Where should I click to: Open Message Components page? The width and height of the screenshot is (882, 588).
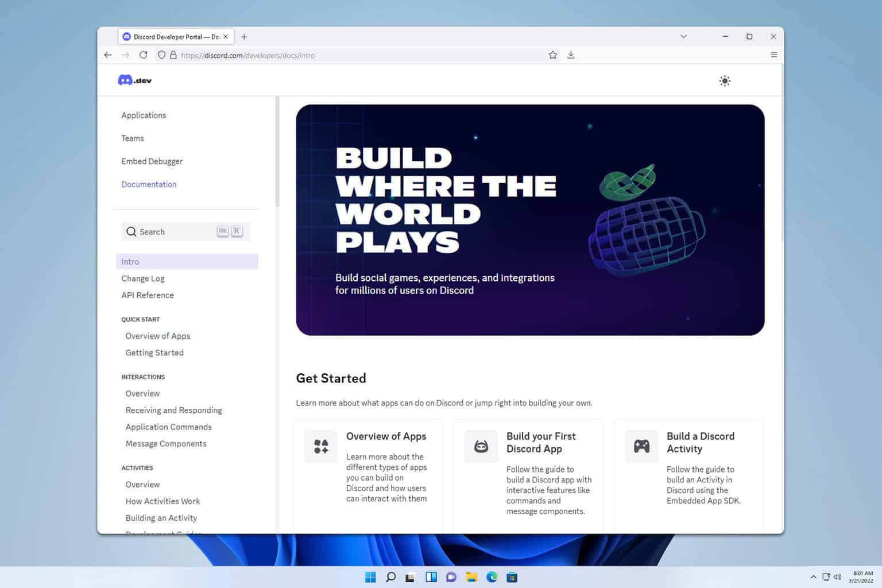click(x=166, y=443)
